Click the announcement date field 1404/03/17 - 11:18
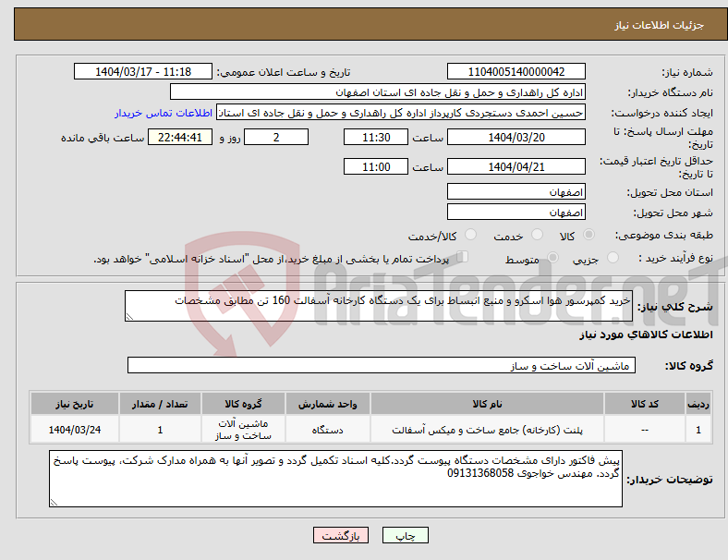Viewport: 728px width, 560px height. [x=143, y=72]
